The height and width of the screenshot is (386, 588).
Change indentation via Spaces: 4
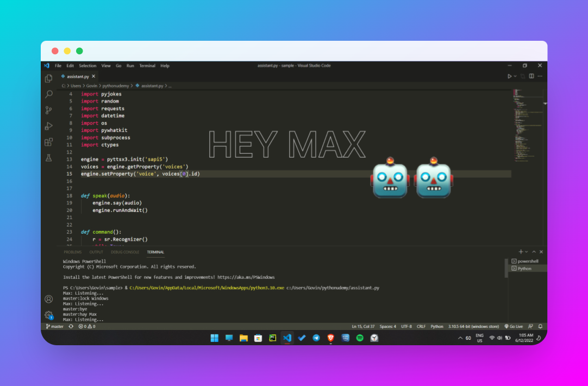click(388, 326)
